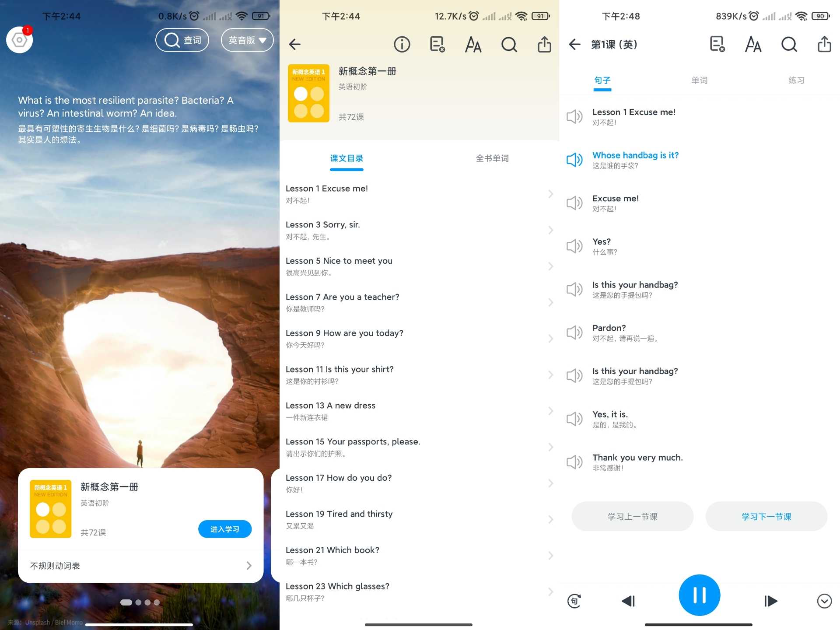The width and height of the screenshot is (840, 630).
Task: Switch to the 课文目录 tab
Action: click(x=346, y=158)
